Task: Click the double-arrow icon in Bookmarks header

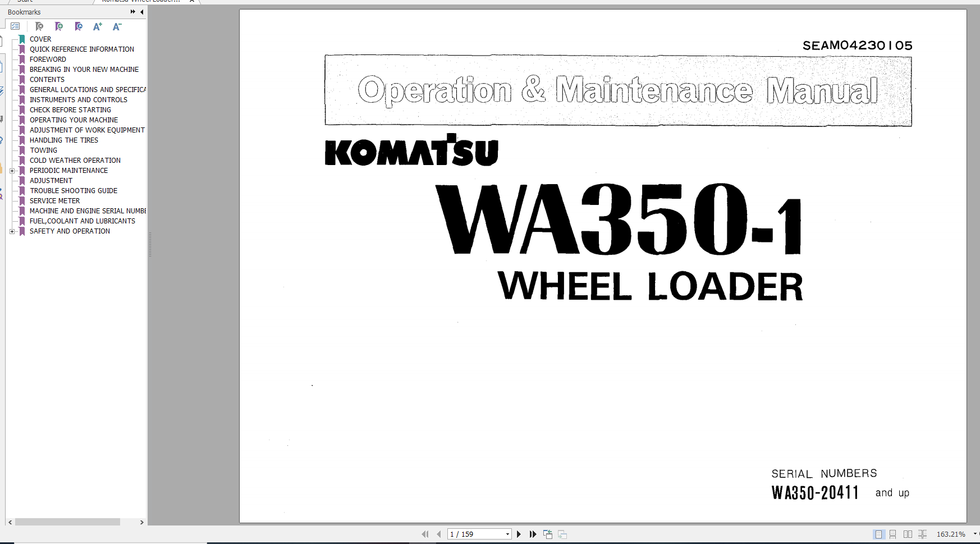Action: pos(133,12)
